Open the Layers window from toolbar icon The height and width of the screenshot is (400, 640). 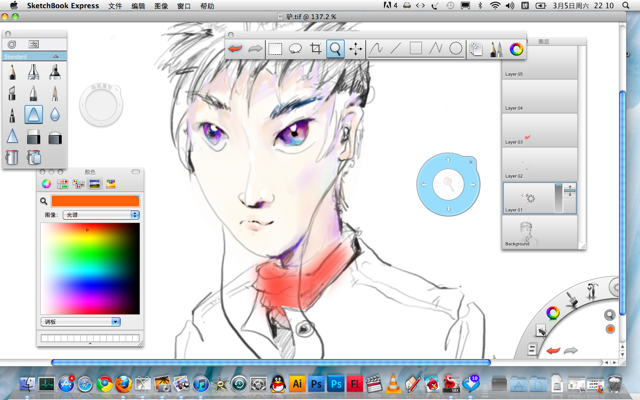[476, 49]
